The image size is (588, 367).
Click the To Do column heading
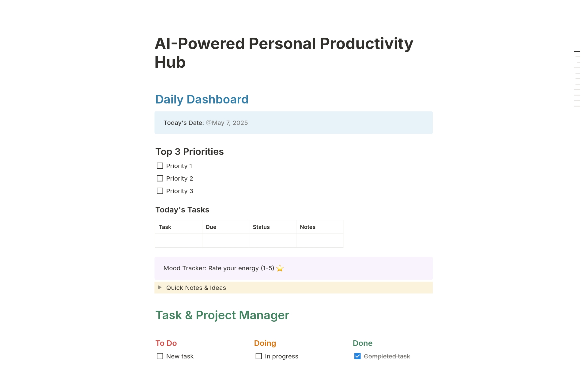pos(166,343)
